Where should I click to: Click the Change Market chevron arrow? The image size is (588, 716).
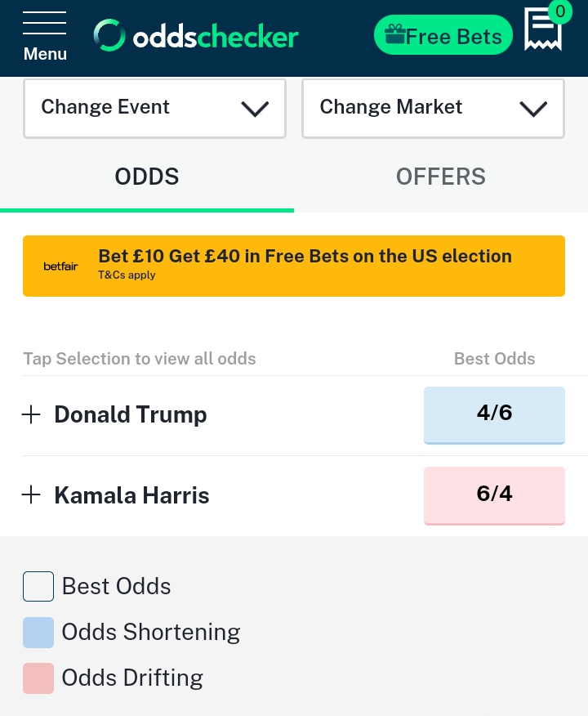533,110
